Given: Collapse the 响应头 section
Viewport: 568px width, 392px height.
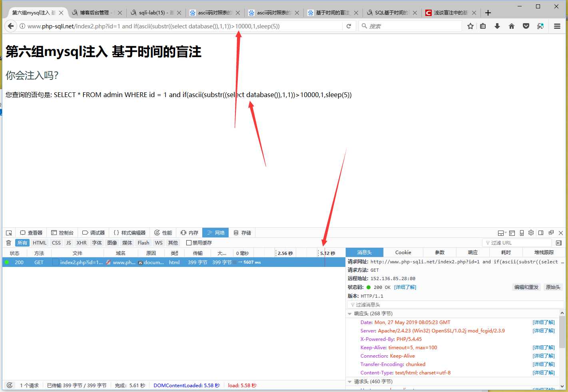Looking at the screenshot, I should click(x=350, y=314).
